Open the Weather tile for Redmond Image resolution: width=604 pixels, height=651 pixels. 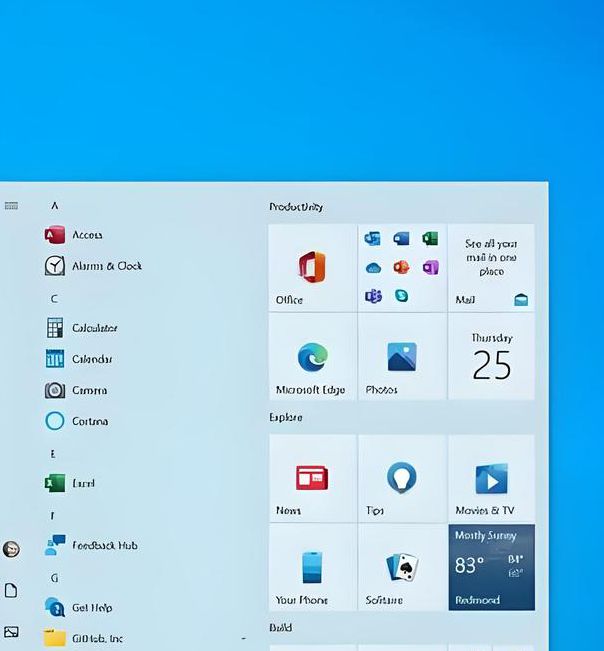coord(491,567)
